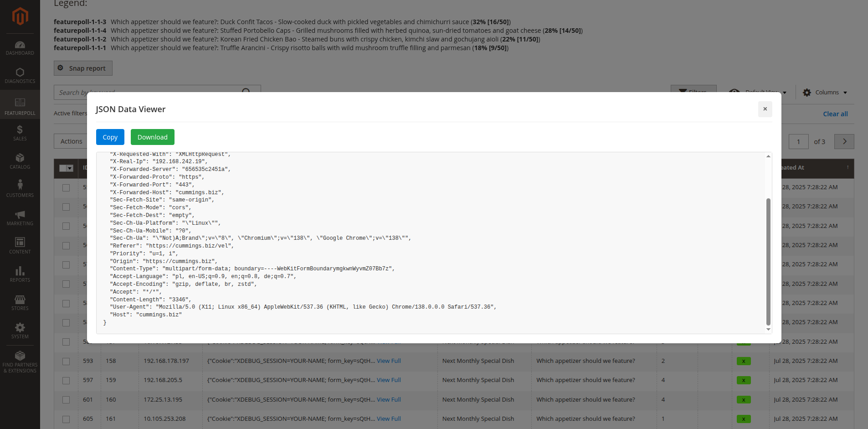Expand the Columns dropdown
This screenshot has height=429, width=868.
(x=825, y=93)
